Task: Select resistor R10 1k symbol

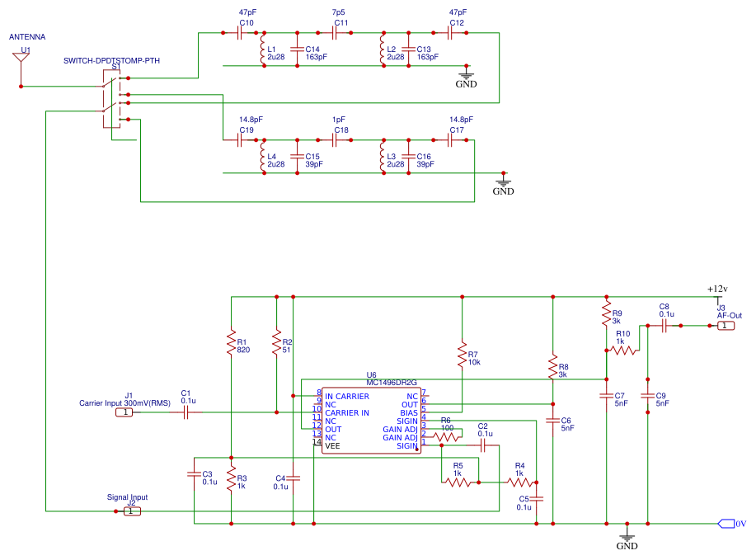Action: 623,351
